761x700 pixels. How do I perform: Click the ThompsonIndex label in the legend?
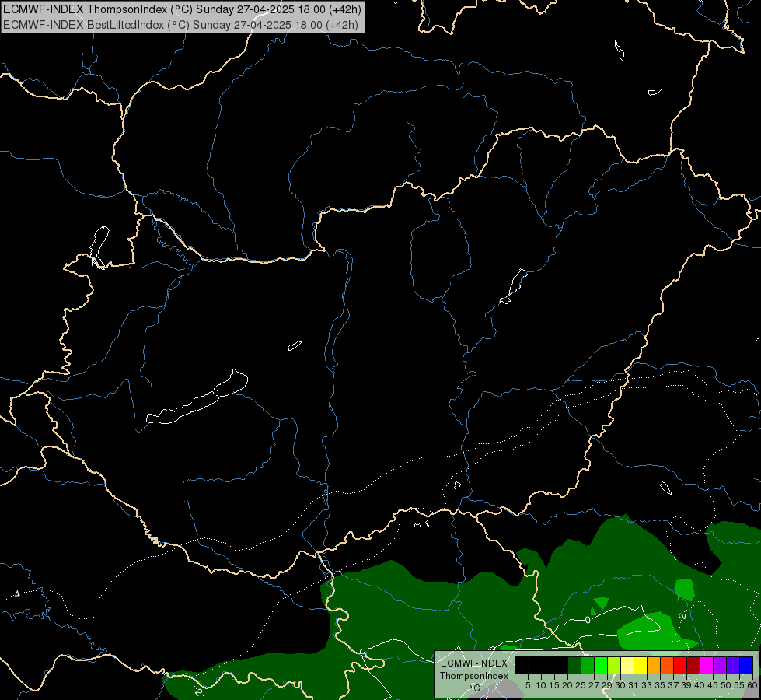pos(474,676)
